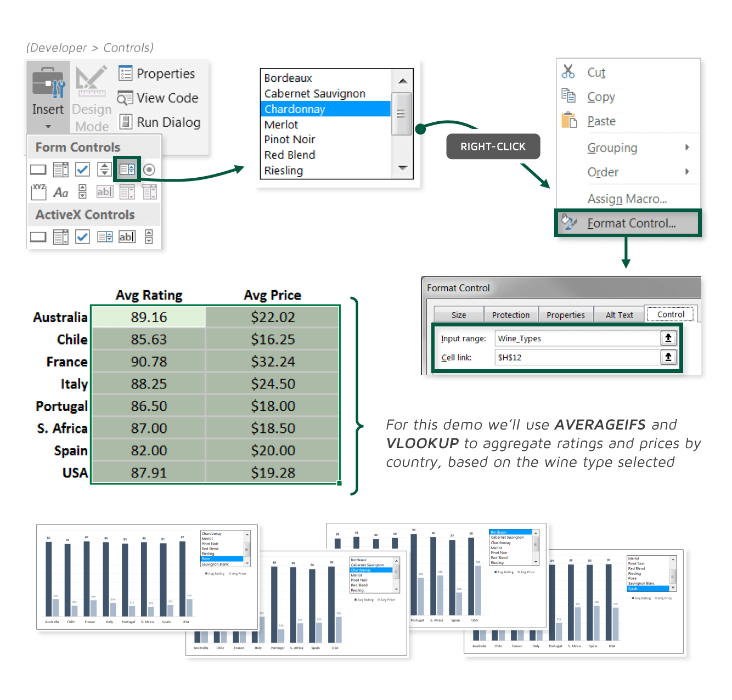Click the Cell link selector button
The height and width of the screenshot is (700, 732).
click(x=668, y=357)
